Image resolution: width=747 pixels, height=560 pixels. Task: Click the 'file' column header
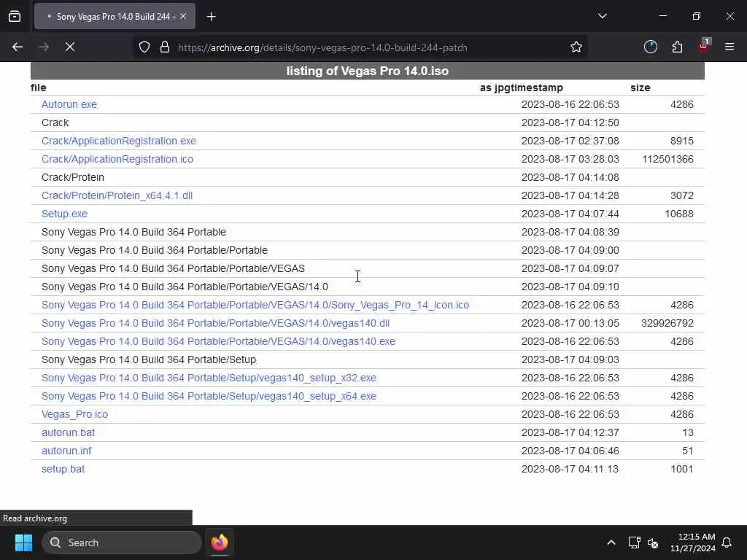coord(38,87)
